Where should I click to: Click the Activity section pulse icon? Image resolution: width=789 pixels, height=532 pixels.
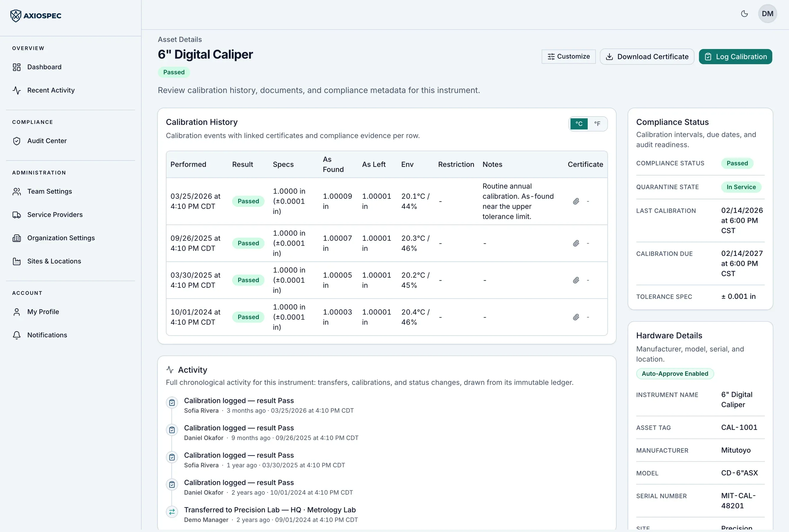coord(170,370)
